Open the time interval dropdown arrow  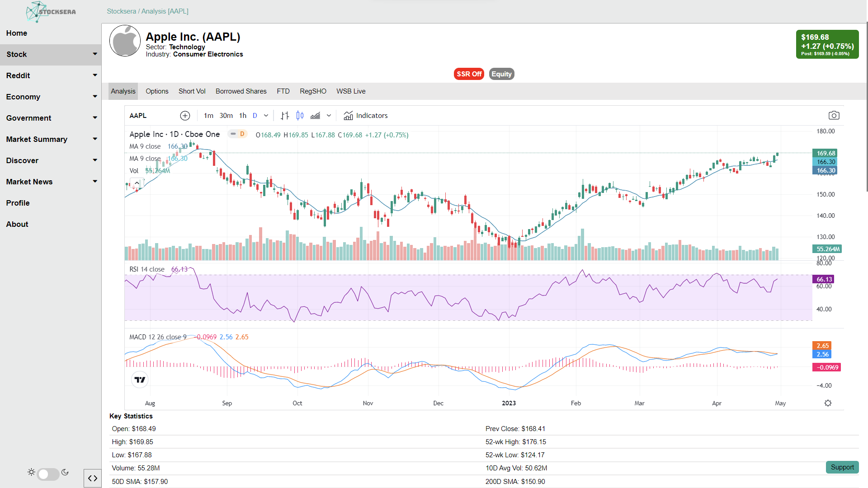click(266, 116)
